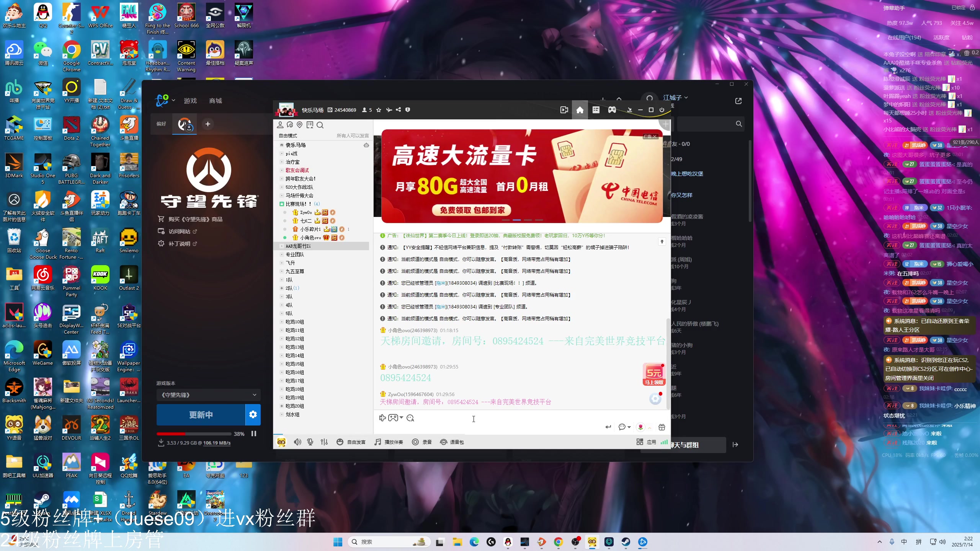The height and width of the screenshot is (551, 980).
Task: Toggle the microphone icon in YY bottom bar
Action: coord(310,442)
